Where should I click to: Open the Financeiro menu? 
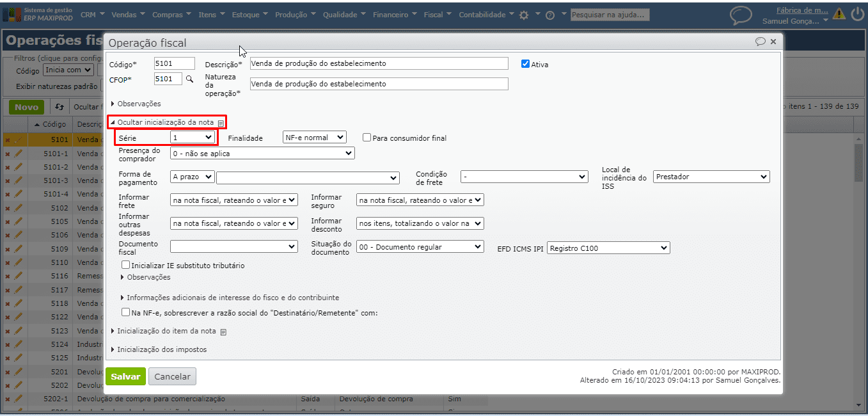(x=393, y=15)
